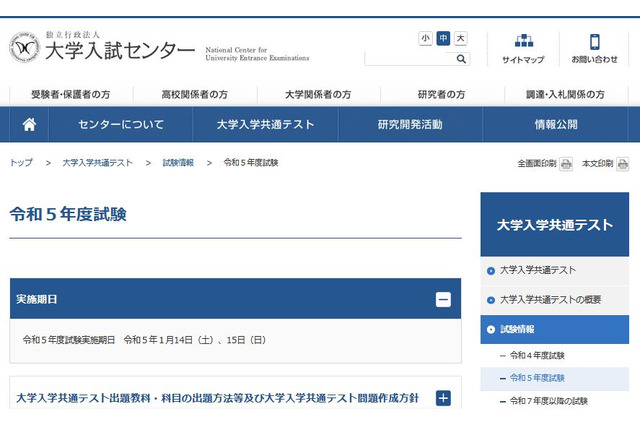Screen dimensions: 640x426
Task: Click the 本文印刷 printer icon
Action: point(622,164)
